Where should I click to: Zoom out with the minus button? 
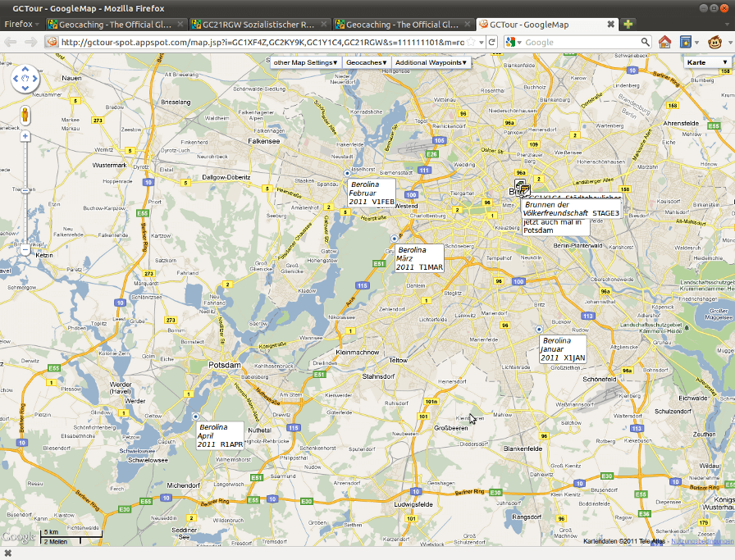pos(25,250)
